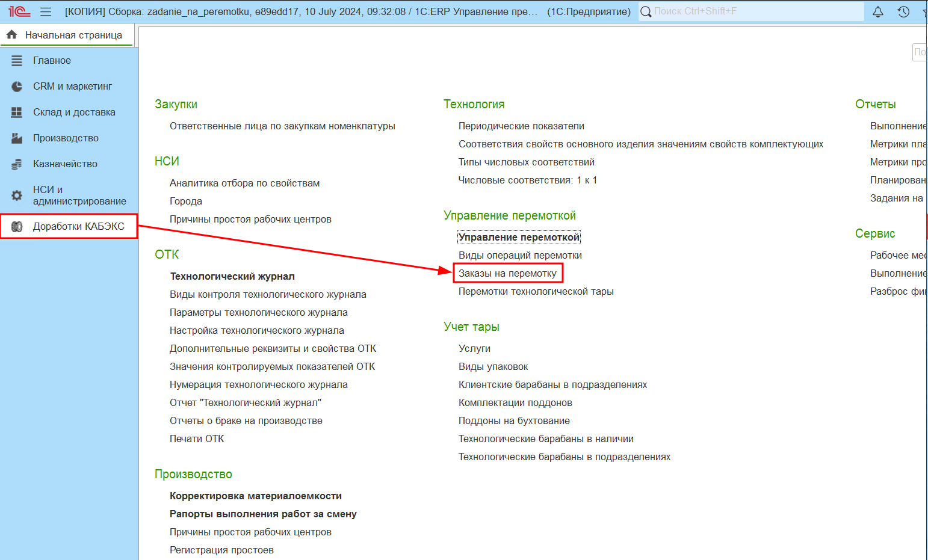
Task: Open Технологические барабаны в наличии
Action: pos(546,439)
